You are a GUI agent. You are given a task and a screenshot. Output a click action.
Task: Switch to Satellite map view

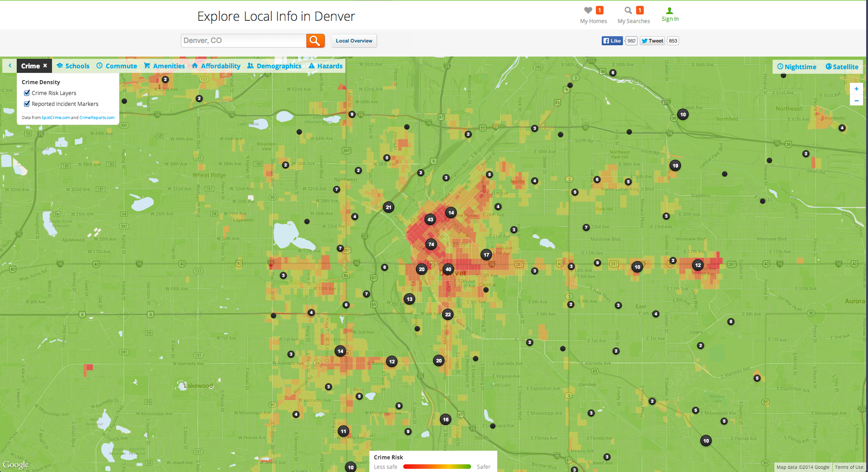point(842,67)
